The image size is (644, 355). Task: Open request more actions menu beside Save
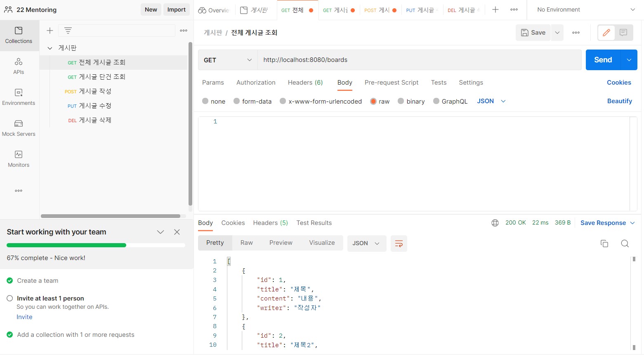(576, 33)
